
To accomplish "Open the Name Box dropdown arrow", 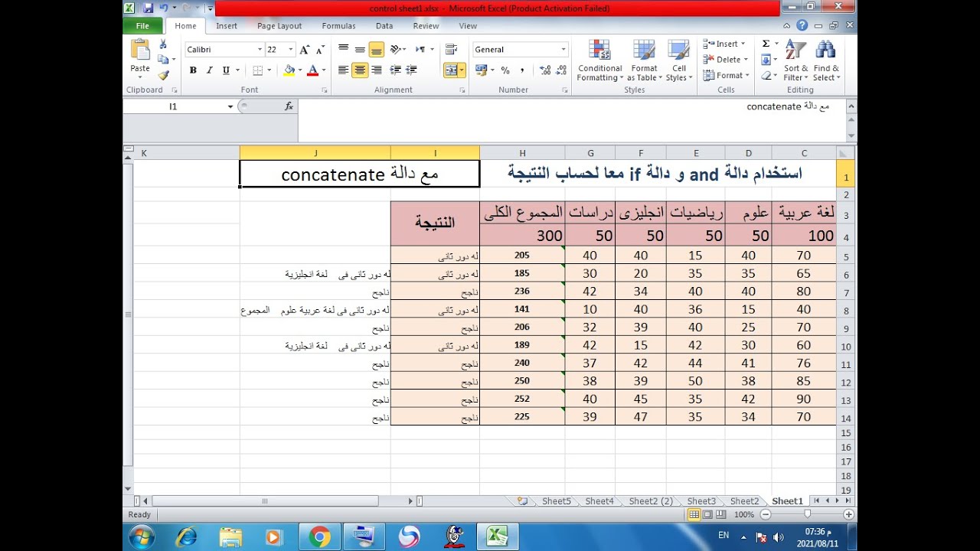I will click(230, 106).
